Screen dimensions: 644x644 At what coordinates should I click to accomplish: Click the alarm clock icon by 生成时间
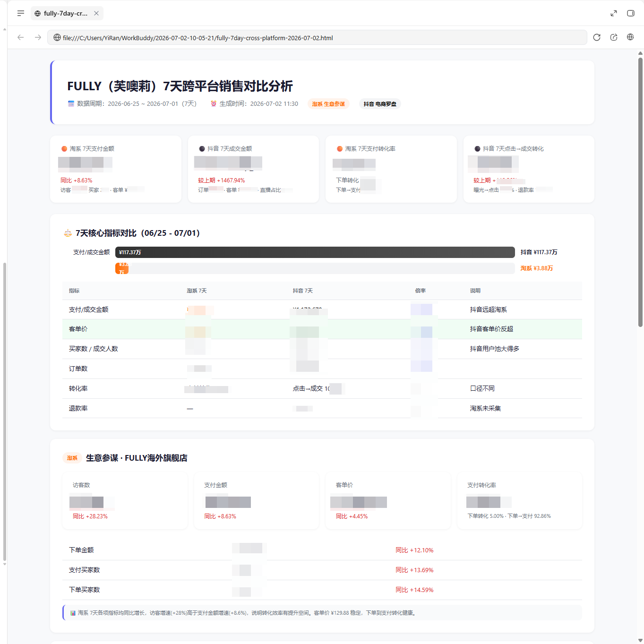click(x=214, y=103)
